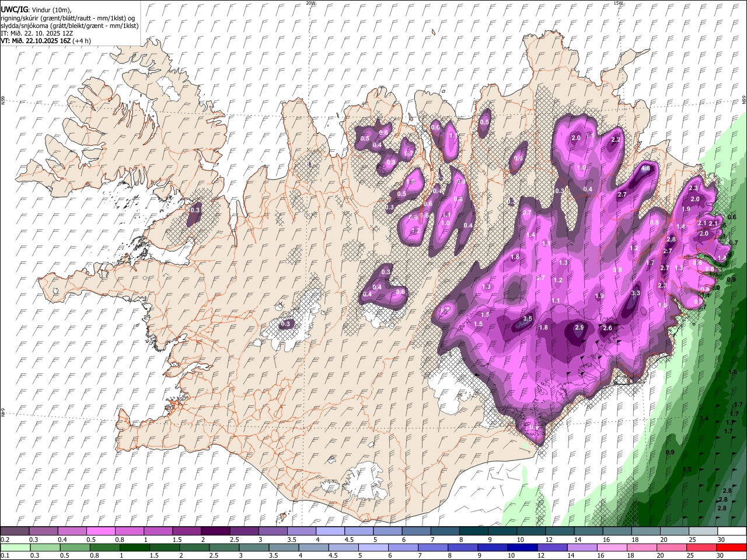Screen dimensions: 747x560
Task: Select the darkest green 1 rain legend swatch
Action: pos(134,548)
